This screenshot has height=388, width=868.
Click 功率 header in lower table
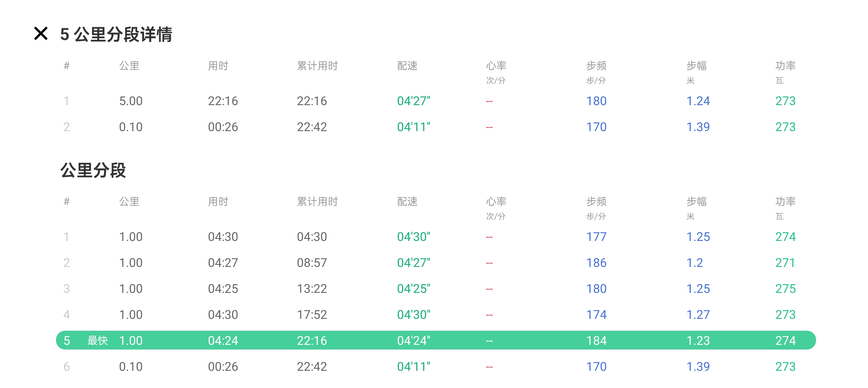[785, 202]
